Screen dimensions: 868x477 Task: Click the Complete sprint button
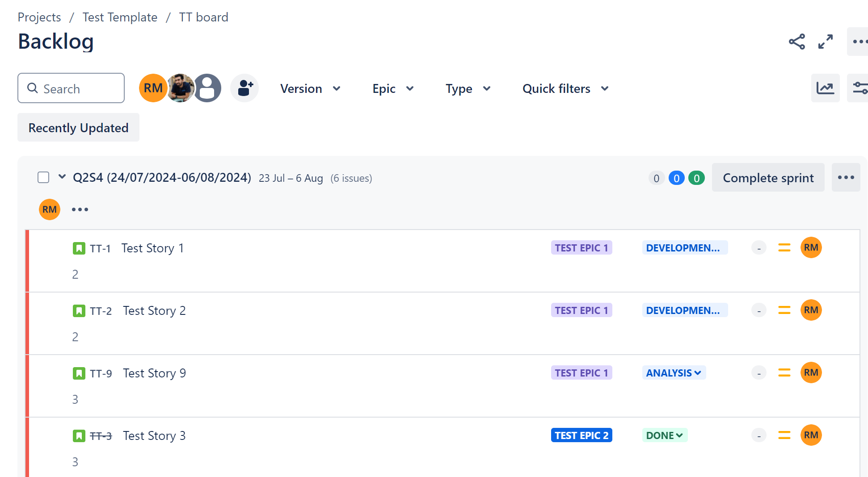tap(768, 177)
